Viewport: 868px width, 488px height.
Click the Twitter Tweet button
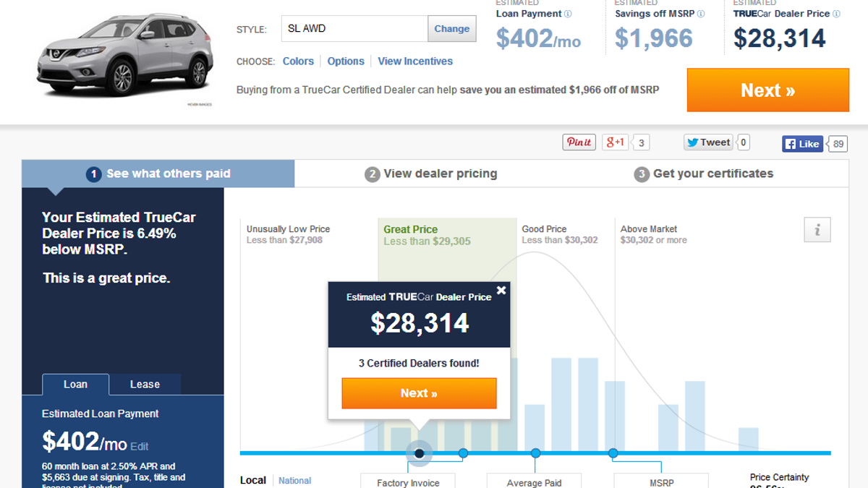tap(709, 142)
